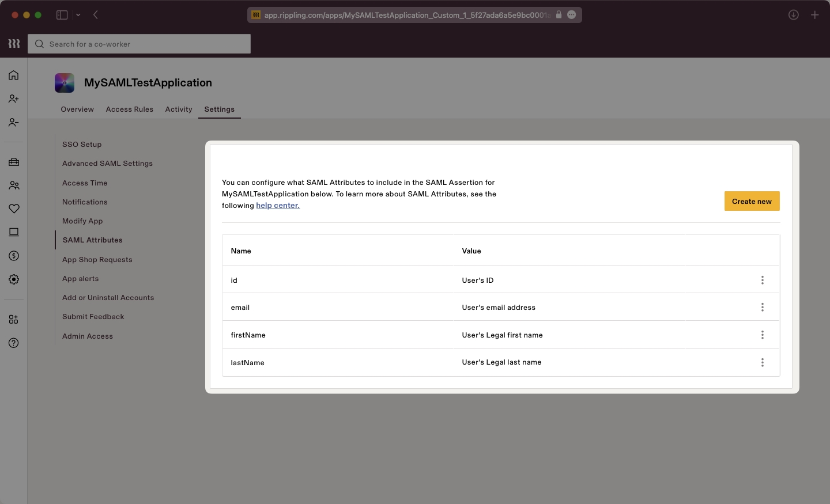The width and height of the screenshot is (830, 504).
Task: Open the Activity tab
Action: pos(178,109)
